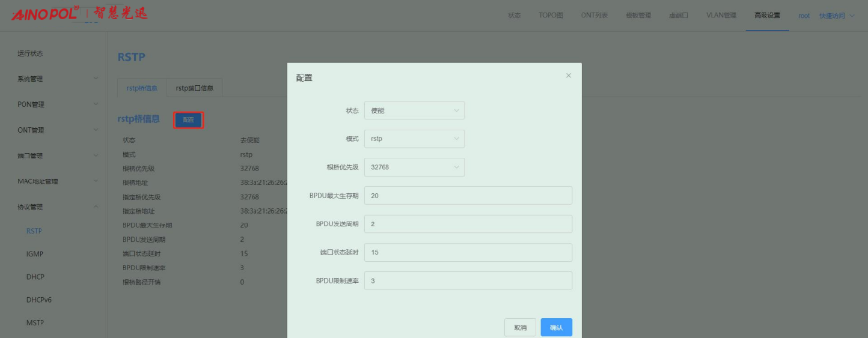
Task: Open the 状态 dropdown in dialog
Action: 414,110
